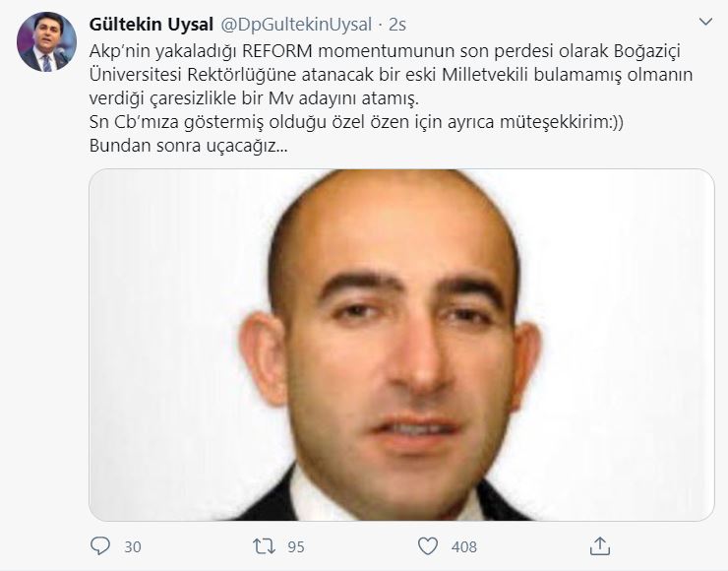The image size is (728, 571).
Task: Click the line "Bundan sonra uçacağız..."
Action: click(x=188, y=146)
